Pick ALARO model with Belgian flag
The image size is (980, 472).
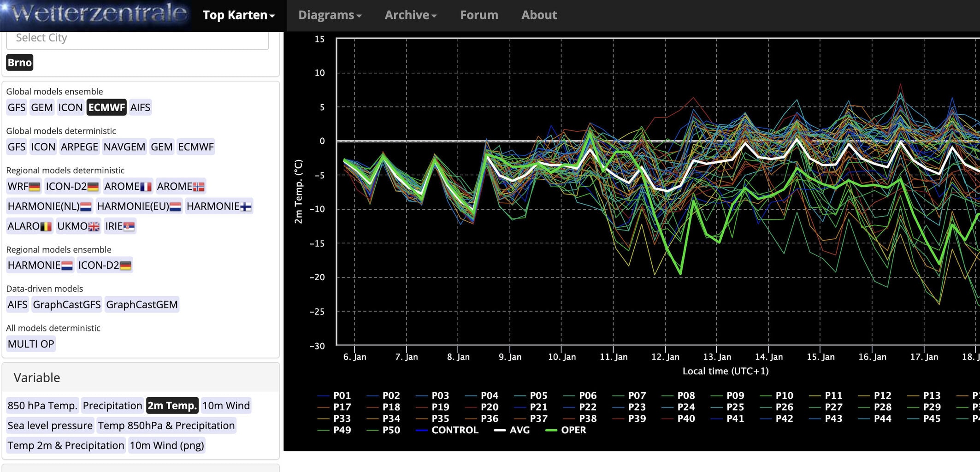[x=30, y=226]
